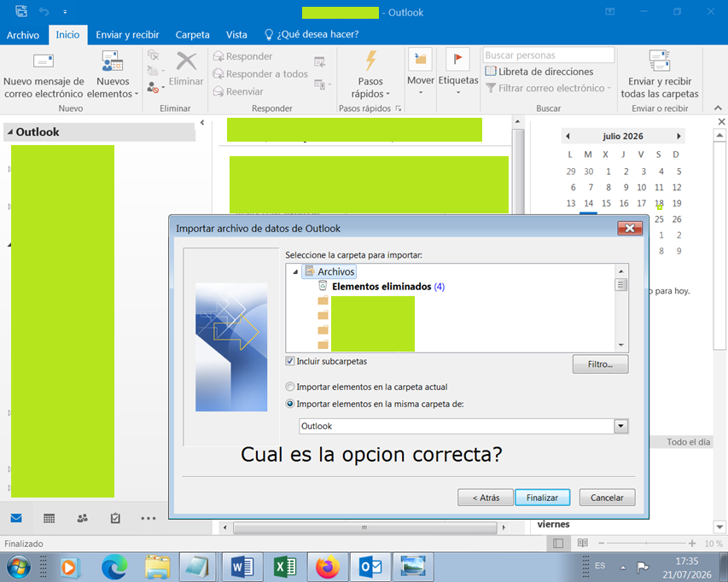Show more navigation options (three dots)
Image resolution: width=728 pixels, height=582 pixels.
149,518
